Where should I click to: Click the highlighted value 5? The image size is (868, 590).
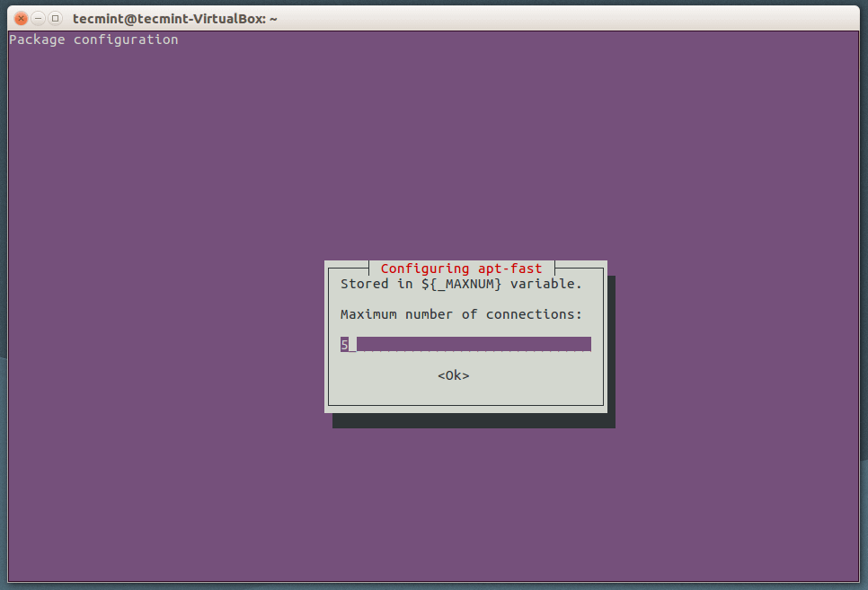[344, 344]
